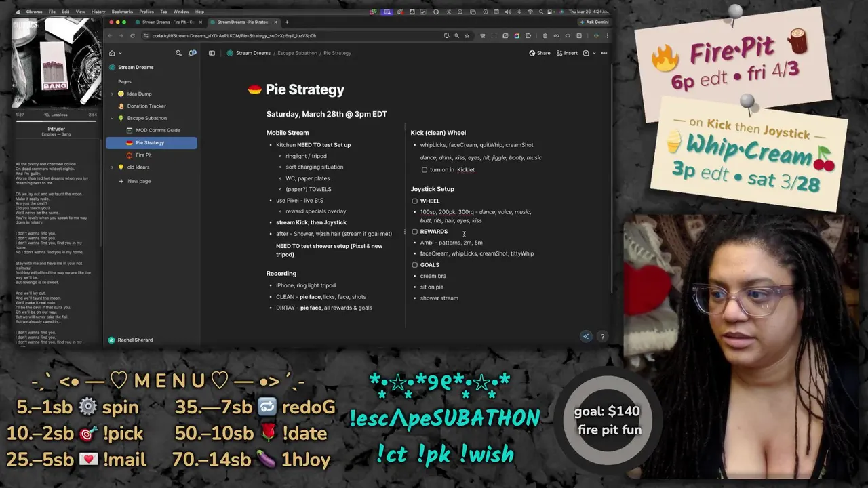
Task: Open search in the Coda sidebar
Action: (178, 53)
